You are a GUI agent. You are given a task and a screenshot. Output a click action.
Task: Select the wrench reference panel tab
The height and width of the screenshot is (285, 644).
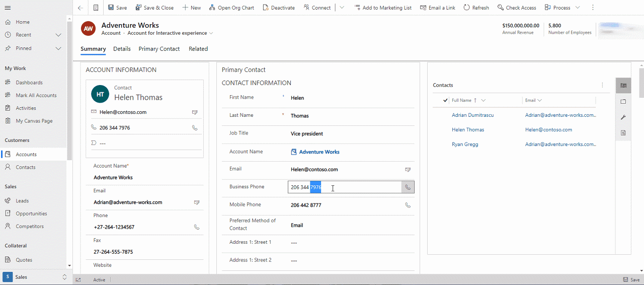tap(623, 117)
